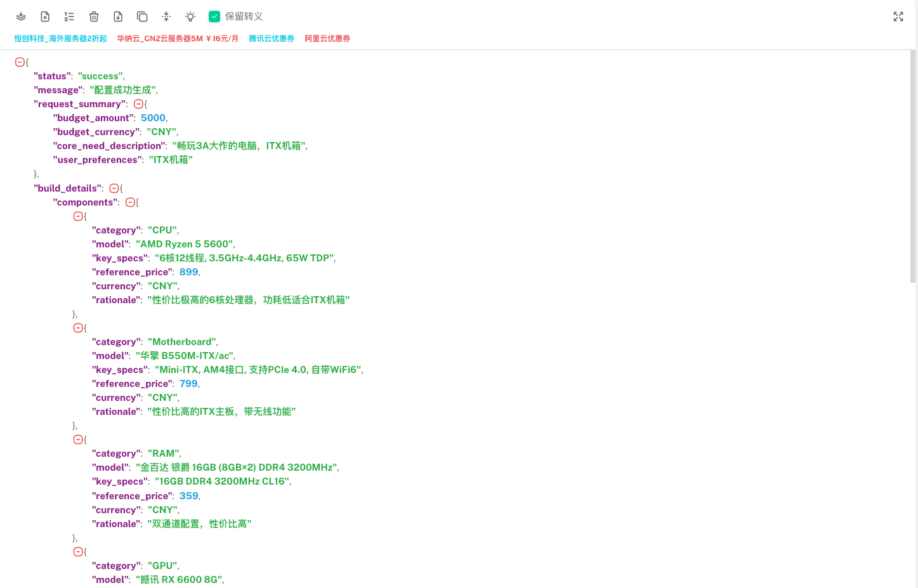This screenshot has height=588, width=918.
Task: Collapse the RAM component object
Action: click(78, 440)
